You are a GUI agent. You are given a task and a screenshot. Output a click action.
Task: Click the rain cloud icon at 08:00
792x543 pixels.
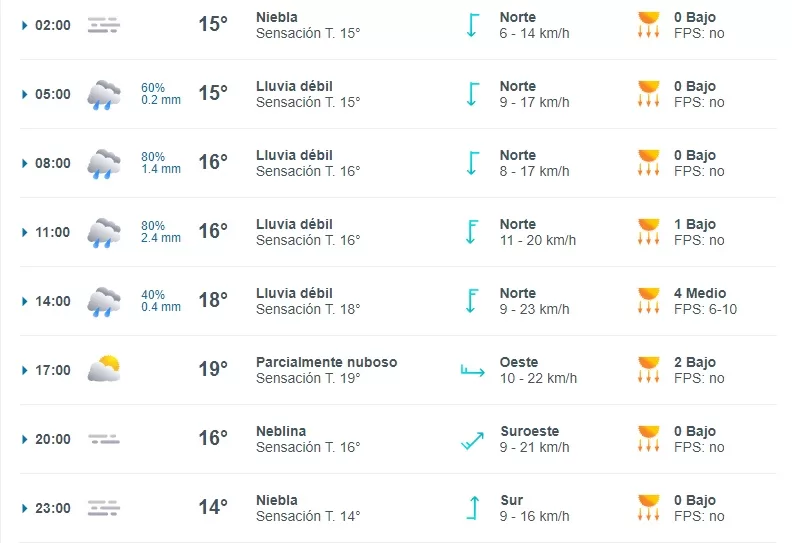pos(103,163)
